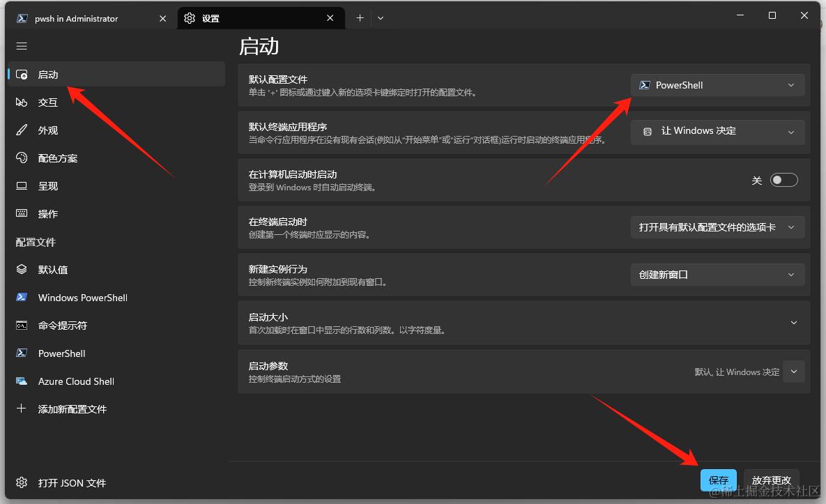Select 配色方案 in the sidebar
The height and width of the screenshot is (504, 826).
click(116, 158)
